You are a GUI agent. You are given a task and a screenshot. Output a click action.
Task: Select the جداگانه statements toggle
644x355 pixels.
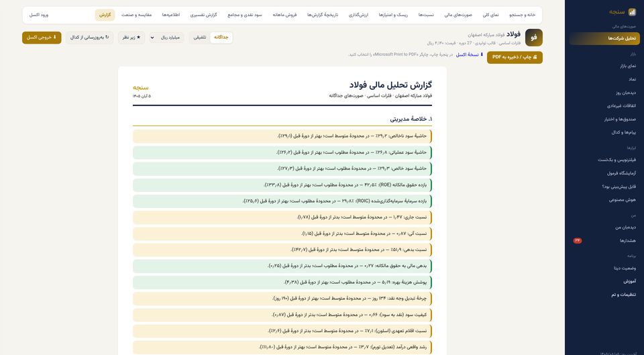click(x=221, y=38)
